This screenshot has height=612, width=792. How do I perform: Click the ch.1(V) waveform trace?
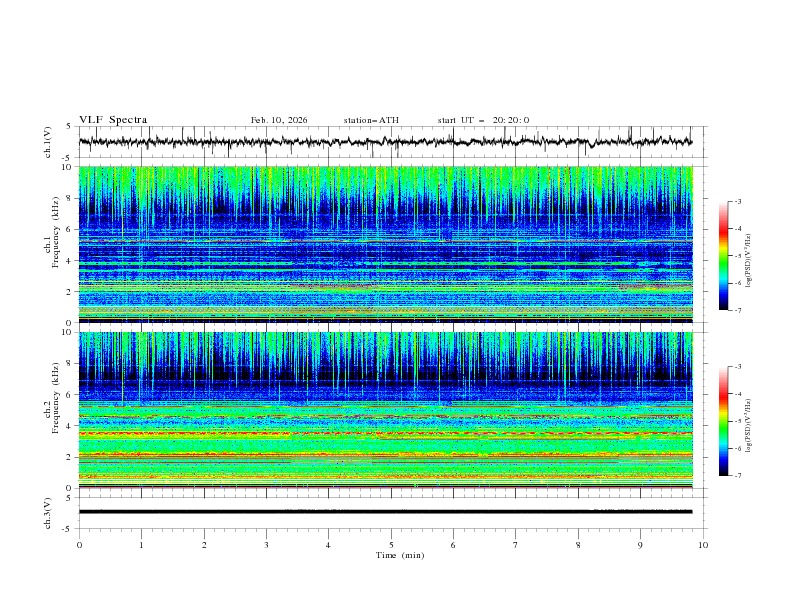click(386, 142)
